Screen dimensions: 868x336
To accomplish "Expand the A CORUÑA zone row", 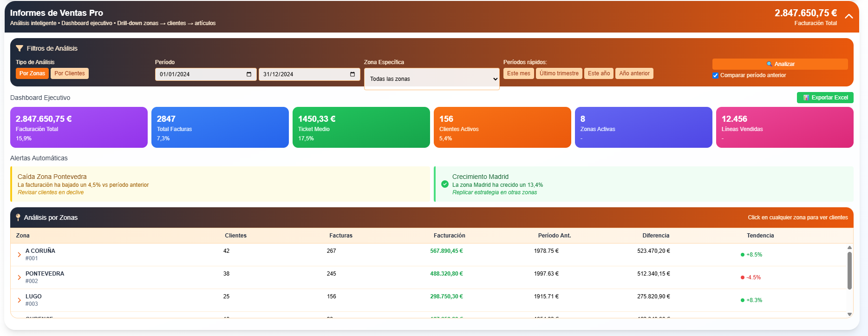I will click(19, 255).
